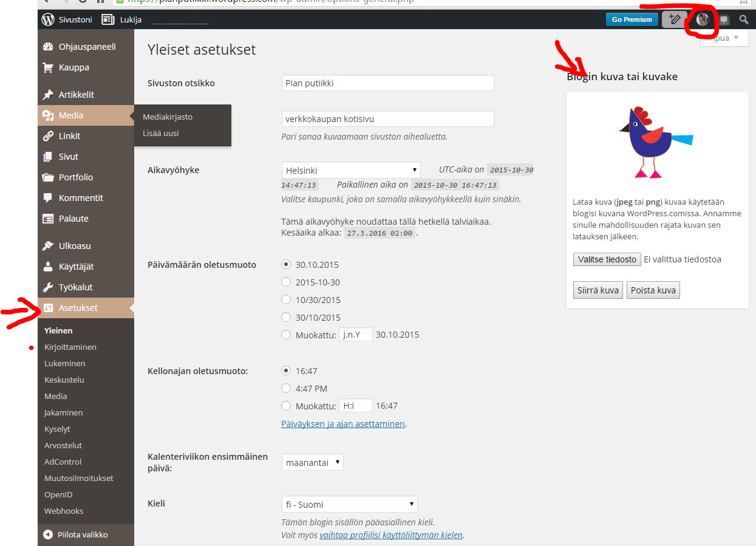Click the Työkalut wrench icon

point(49,287)
